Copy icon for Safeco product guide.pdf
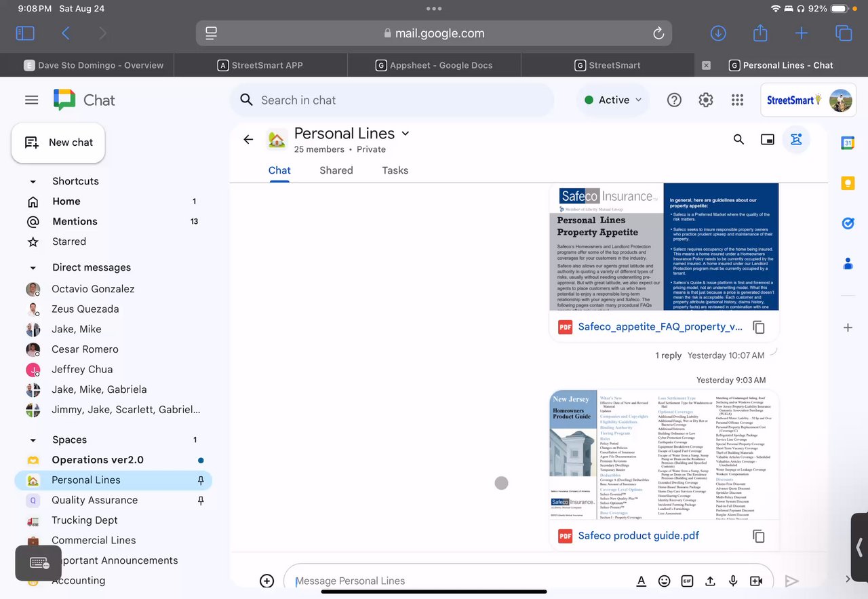Screen dimensions: 868x599 pyautogui.click(x=759, y=536)
